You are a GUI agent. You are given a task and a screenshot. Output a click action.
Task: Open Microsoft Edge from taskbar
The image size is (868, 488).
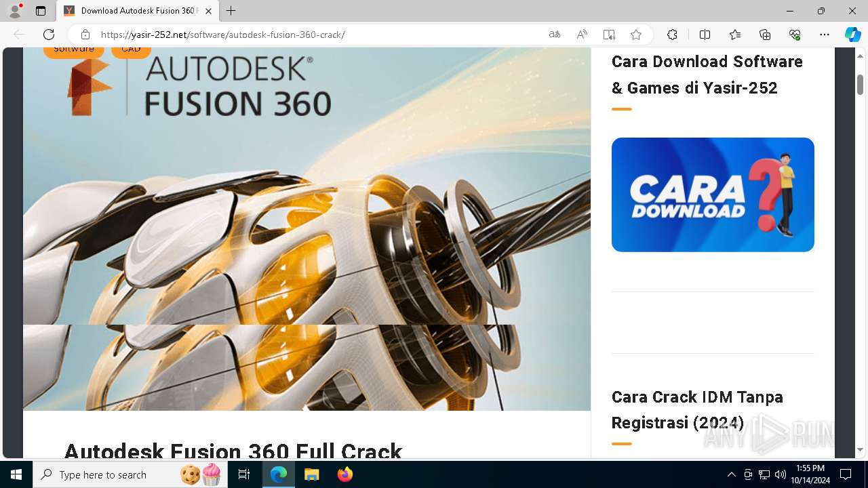(x=279, y=474)
